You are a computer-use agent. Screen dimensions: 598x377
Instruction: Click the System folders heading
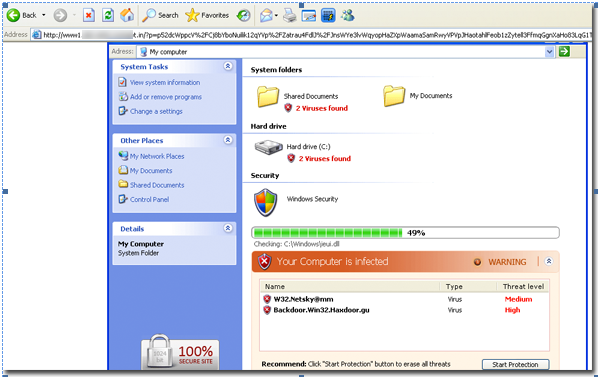point(276,70)
